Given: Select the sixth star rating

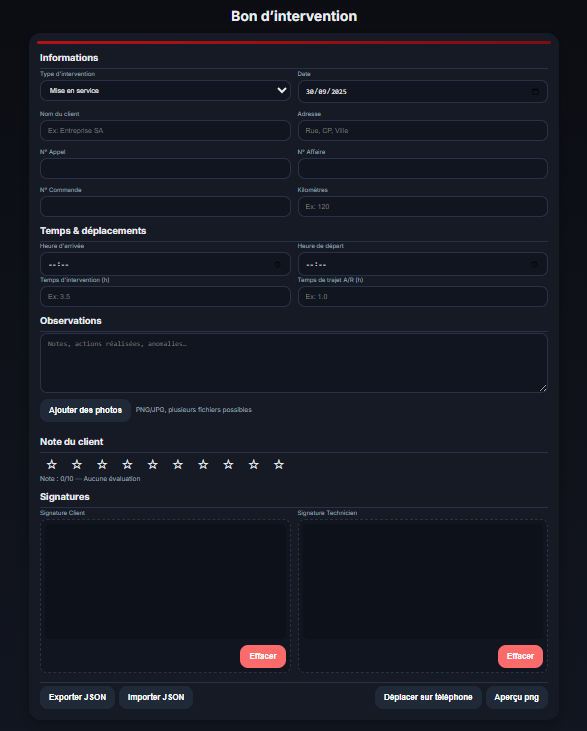Looking at the screenshot, I should [178, 464].
